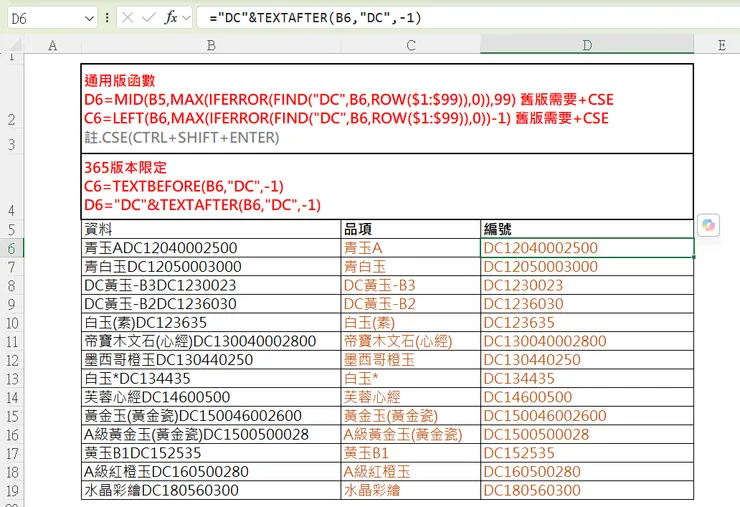Select cell 水晶彩繪DC180560300
The width and height of the screenshot is (740, 507).
pos(211,490)
